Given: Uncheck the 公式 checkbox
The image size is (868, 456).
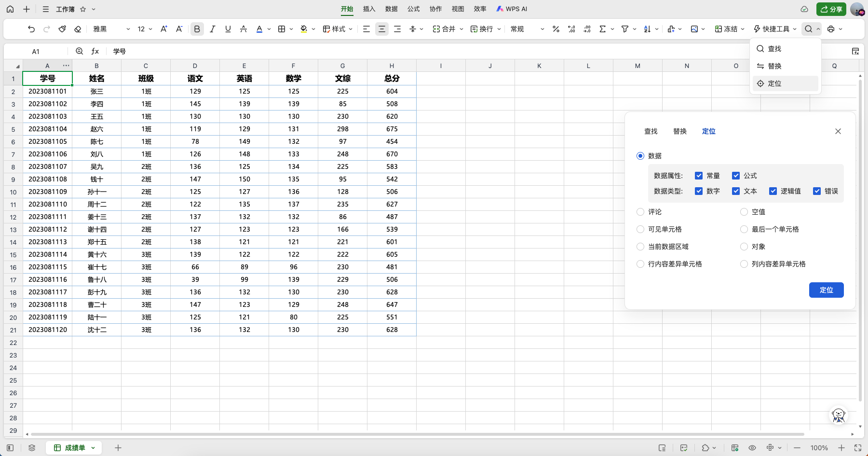Looking at the screenshot, I should coord(736,176).
